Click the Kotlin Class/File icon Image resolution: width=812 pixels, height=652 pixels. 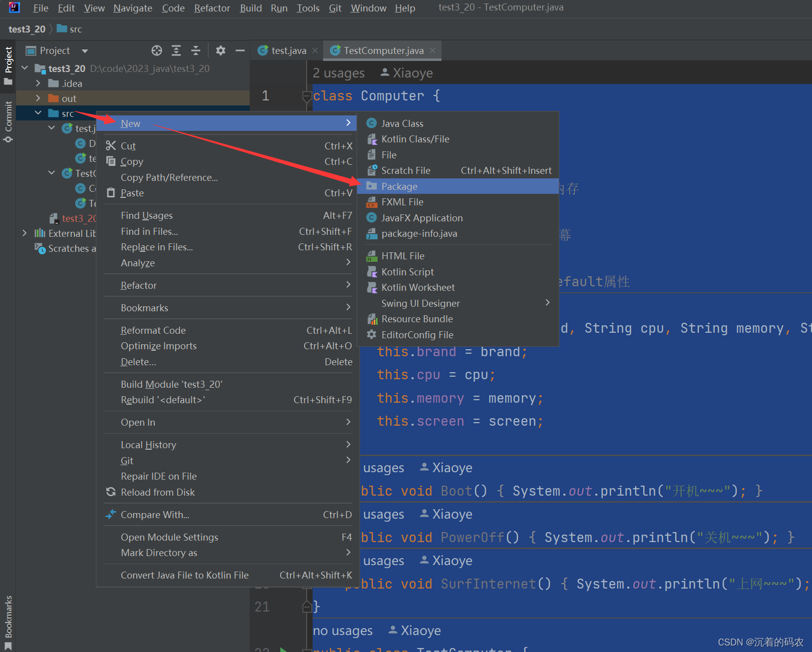[372, 139]
